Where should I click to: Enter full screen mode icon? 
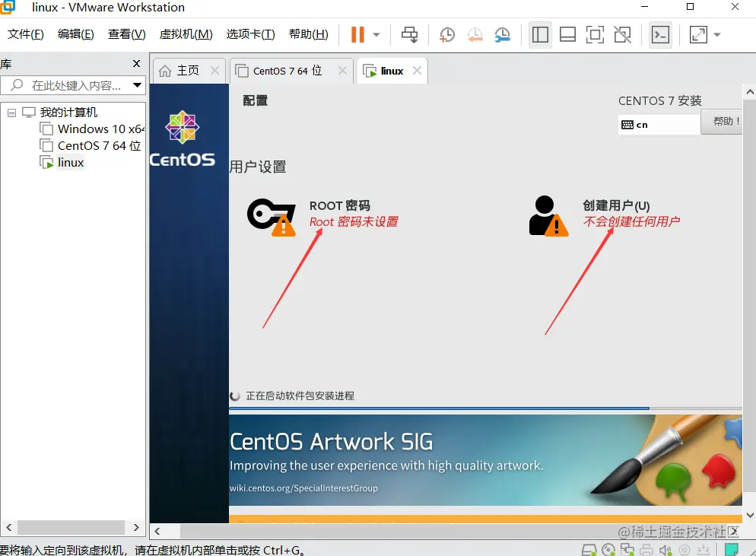[595, 35]
